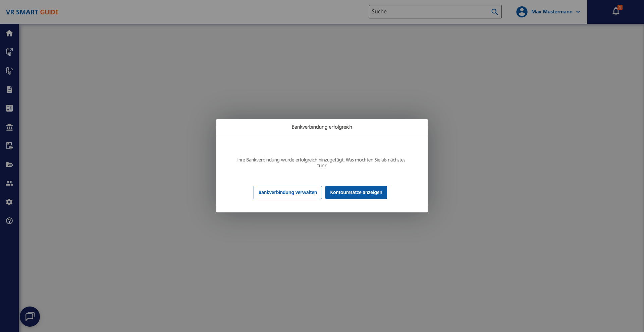The image size is (644, 332).
Task: Open the euro bookmark document icon
Action: (9, 146)
